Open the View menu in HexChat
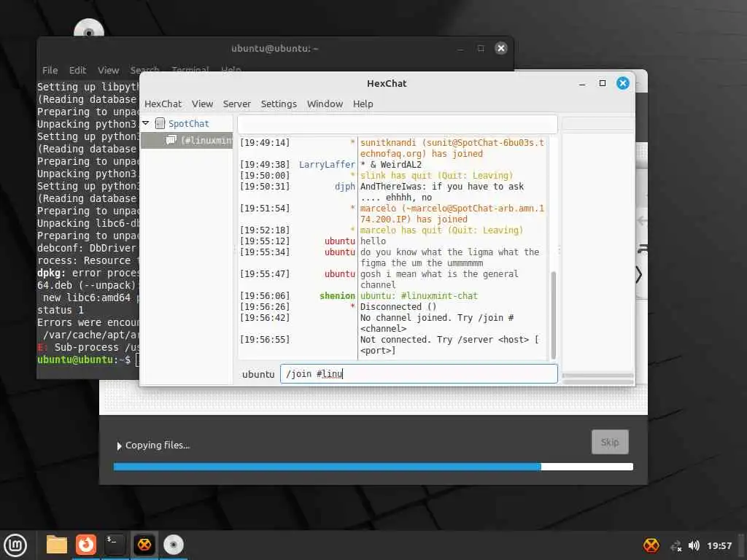Viewport: 747px width, 560px height. (202, 104)
